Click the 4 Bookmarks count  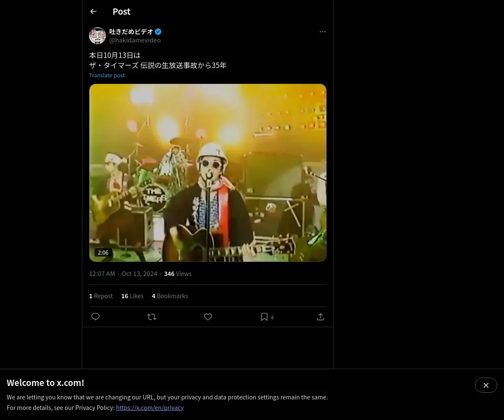(x=170, y=296)
